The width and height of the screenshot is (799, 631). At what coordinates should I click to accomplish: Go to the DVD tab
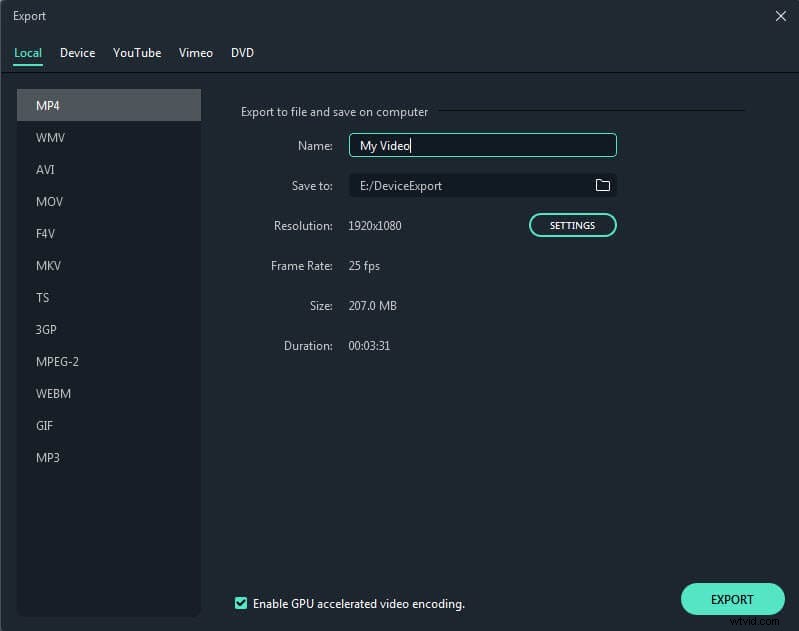[242, 53]
